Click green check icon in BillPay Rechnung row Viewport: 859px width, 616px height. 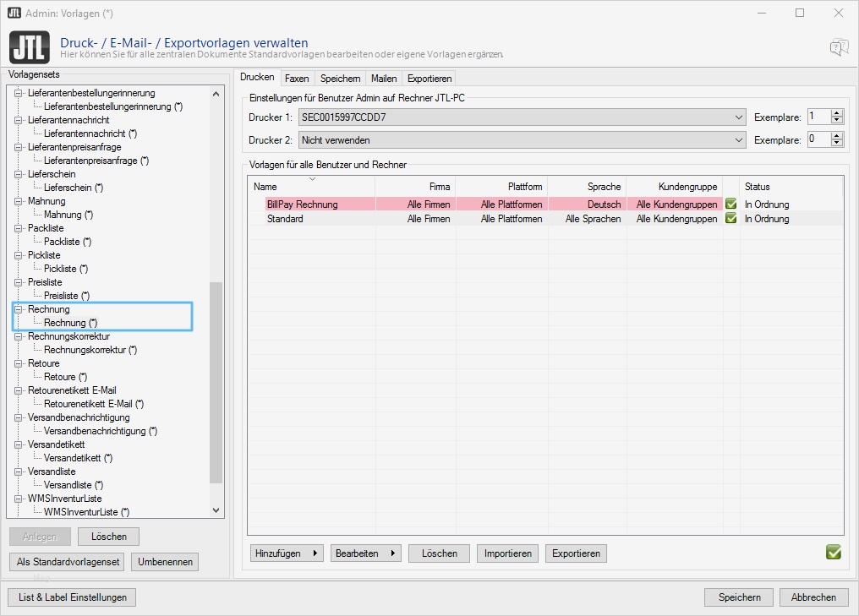[x=730, y=204]
